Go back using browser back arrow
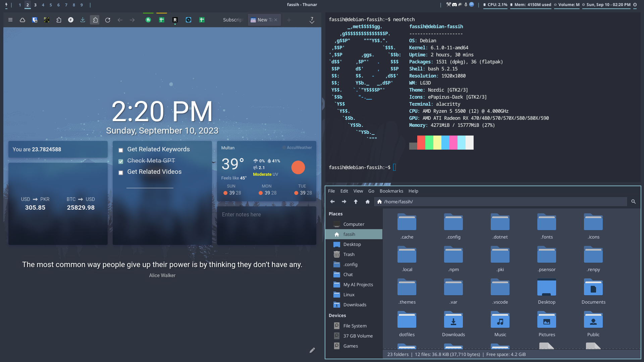The width and height of the screenshot is (644, 362). tap(120, 20)
